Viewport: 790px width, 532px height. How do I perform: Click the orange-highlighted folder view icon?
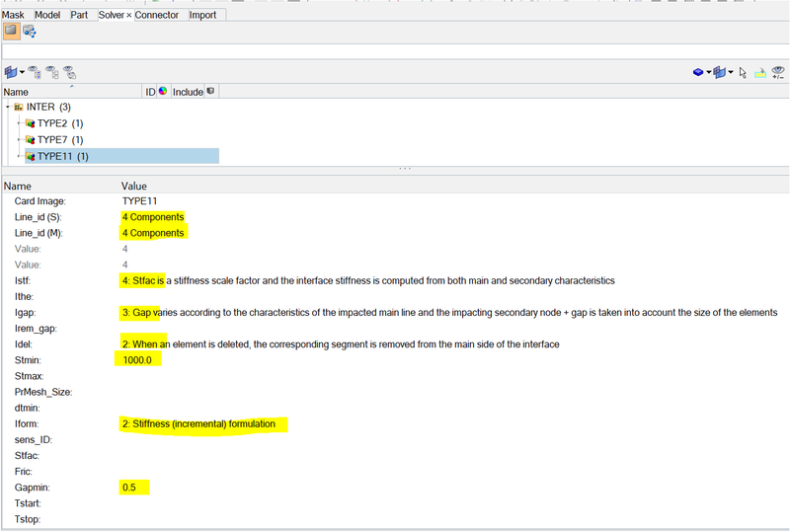pyautogui.click(x=11, y=32)
